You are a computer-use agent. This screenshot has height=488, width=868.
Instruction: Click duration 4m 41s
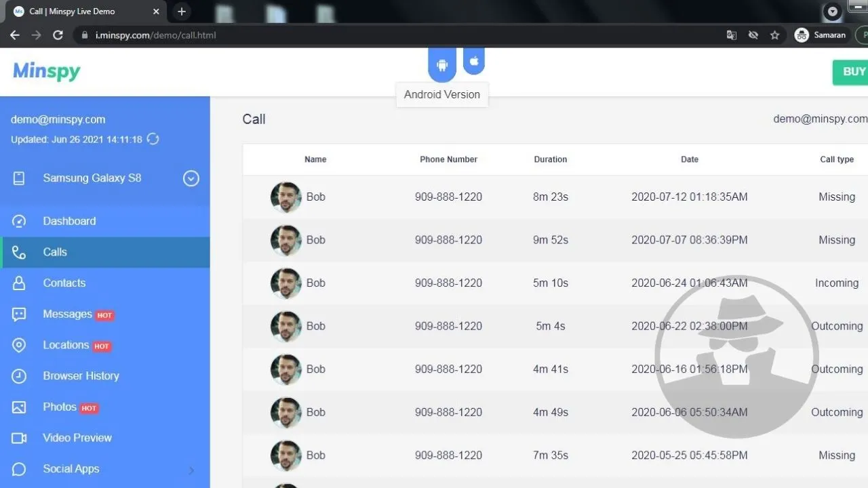click(551, 369)
